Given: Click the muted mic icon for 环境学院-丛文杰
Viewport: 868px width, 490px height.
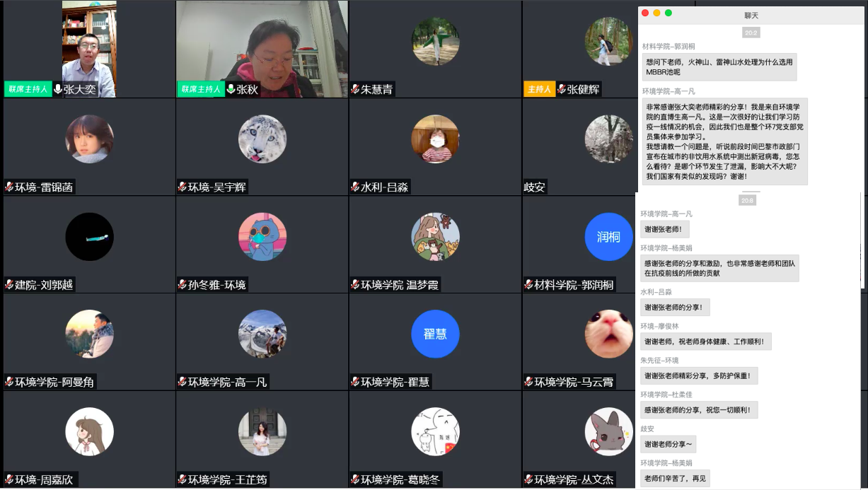Looking at the screenshot, I should (x=528, y=480).
